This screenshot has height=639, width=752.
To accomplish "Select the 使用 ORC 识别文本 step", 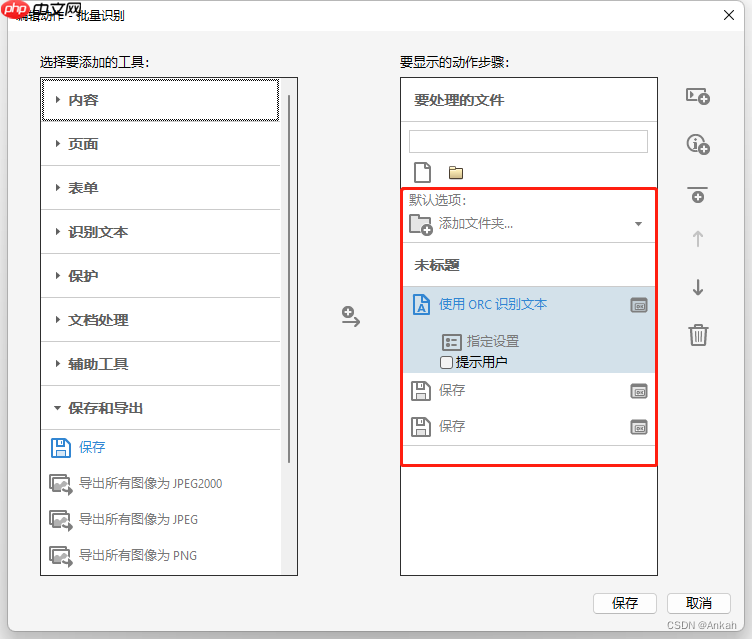I will coord(493,304).
